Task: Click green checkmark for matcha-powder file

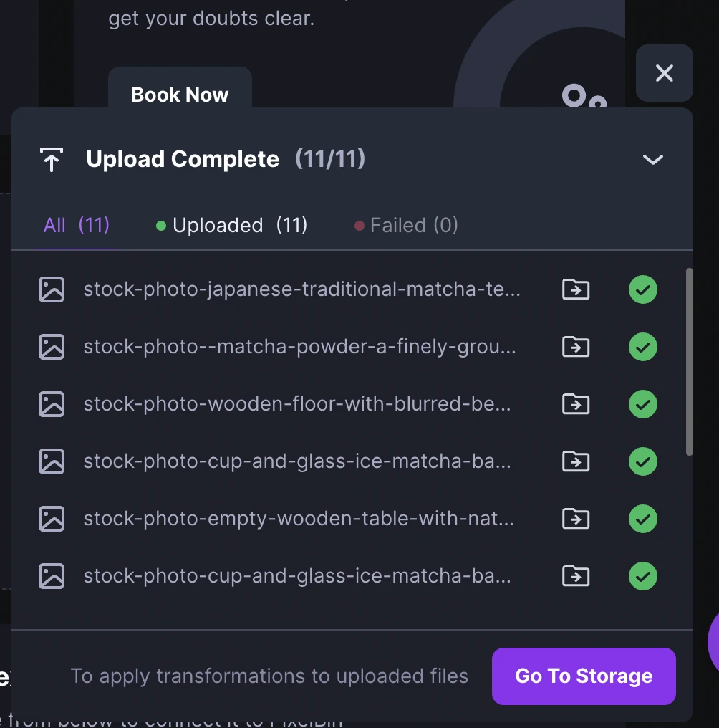Action: (643, 346)
